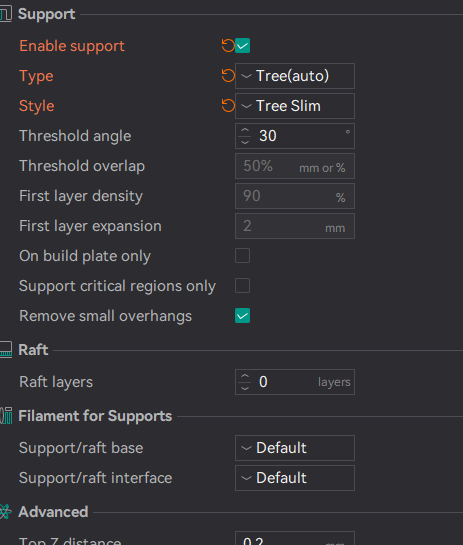Enable On build plate only

coord(242,256)
